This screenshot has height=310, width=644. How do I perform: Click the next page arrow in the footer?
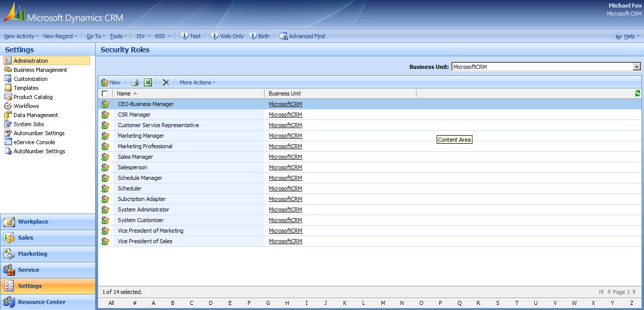(x=634, y=292)
